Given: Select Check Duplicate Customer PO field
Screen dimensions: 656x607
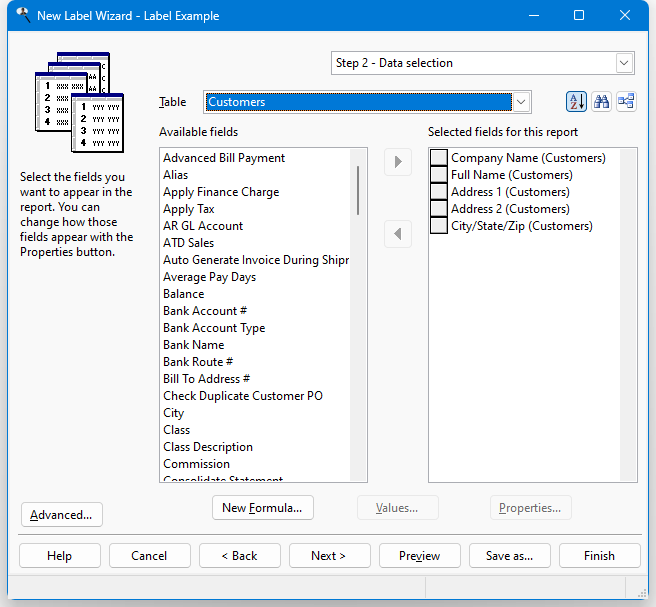Looking at the screenshot, I should (243, 396).
